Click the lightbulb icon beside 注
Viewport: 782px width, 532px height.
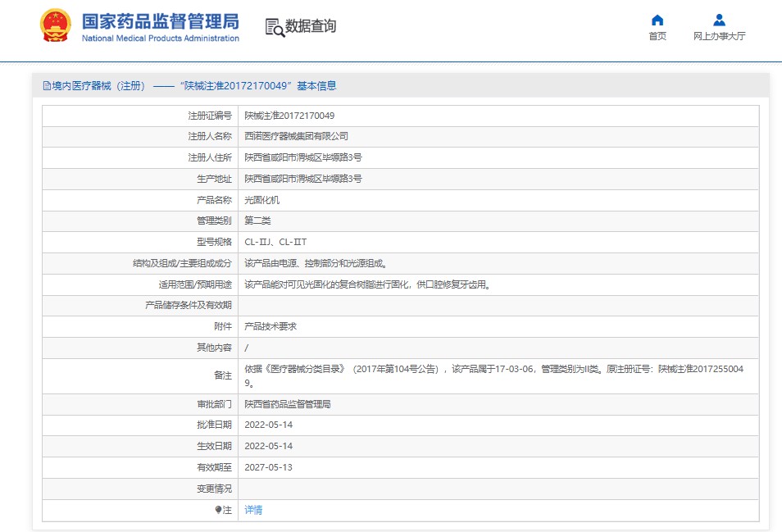pyautogui.click(x=218, y=510)
